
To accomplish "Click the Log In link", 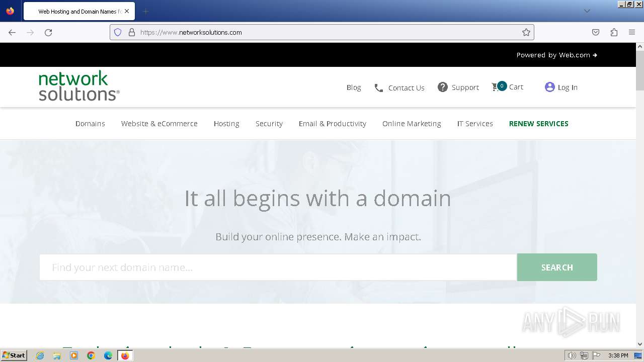I will (568, 87).
